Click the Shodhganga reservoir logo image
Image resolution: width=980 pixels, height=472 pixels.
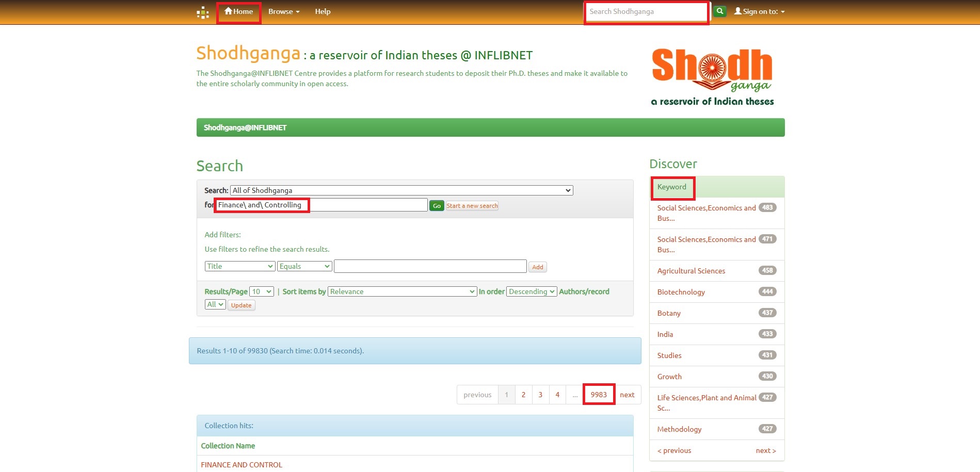pos(712,77)
